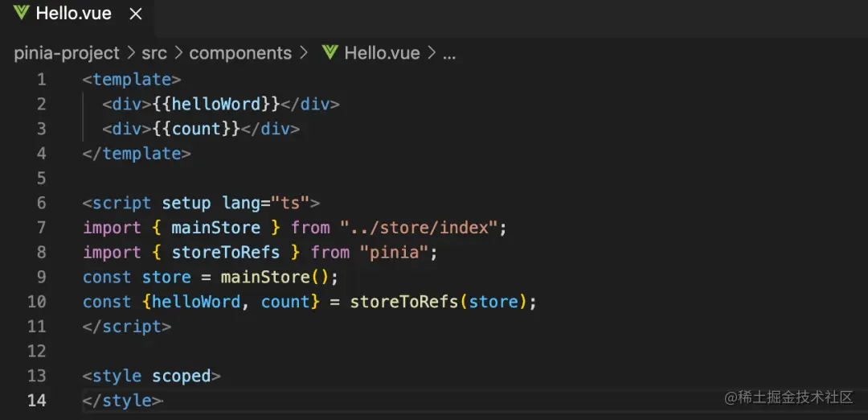
Task: Click empty line 5 in editor
Action: coord(475,179)
